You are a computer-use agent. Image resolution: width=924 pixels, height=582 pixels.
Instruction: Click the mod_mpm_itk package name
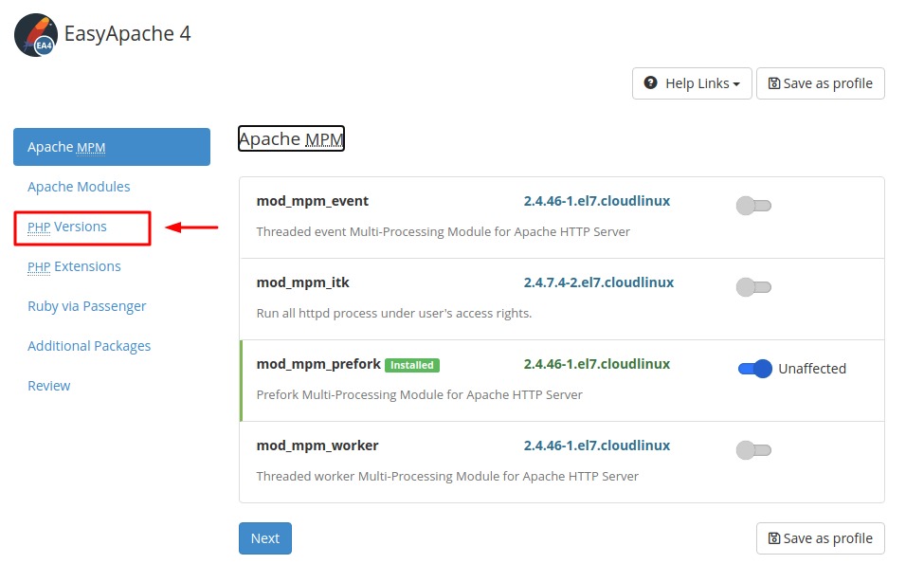coord(303,282)
